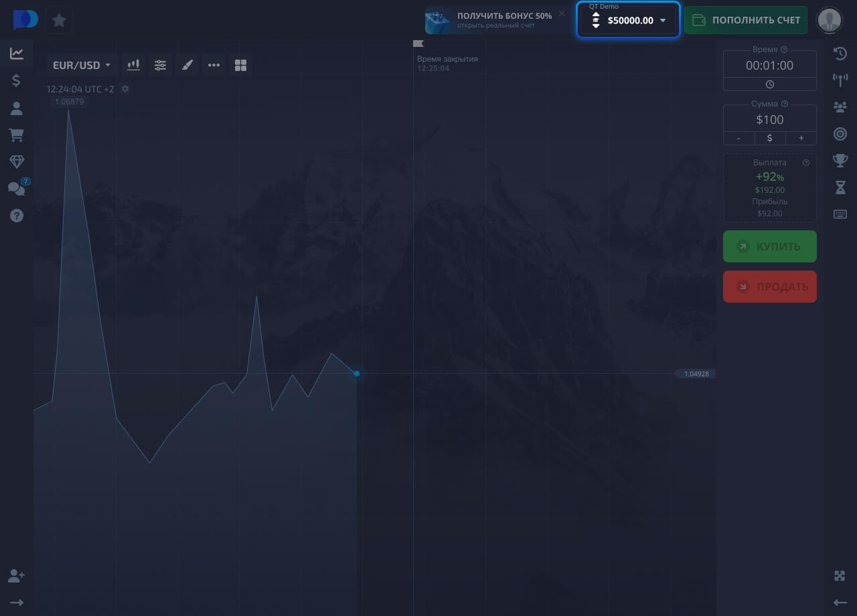Open the chart type candlestick icon

(134, 65)
